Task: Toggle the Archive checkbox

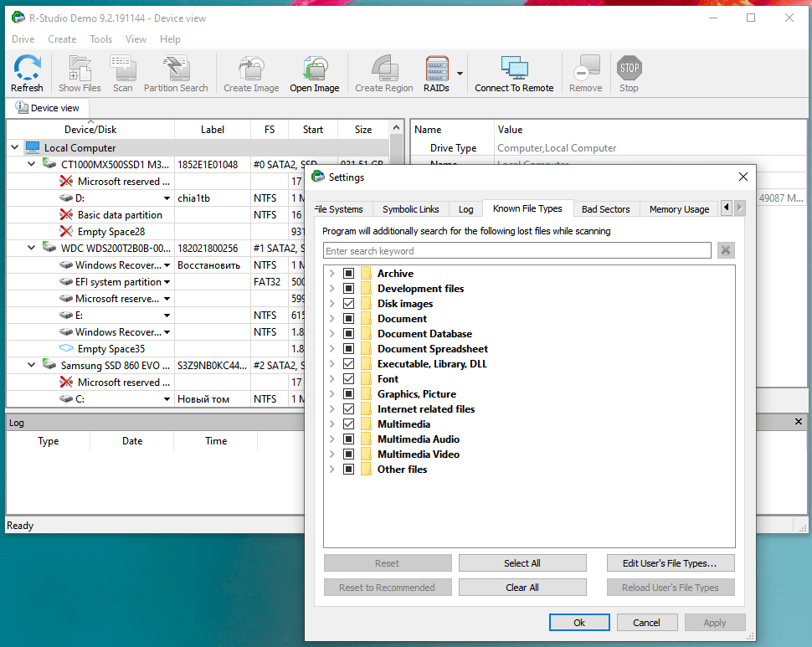Action: pos(348,274)
